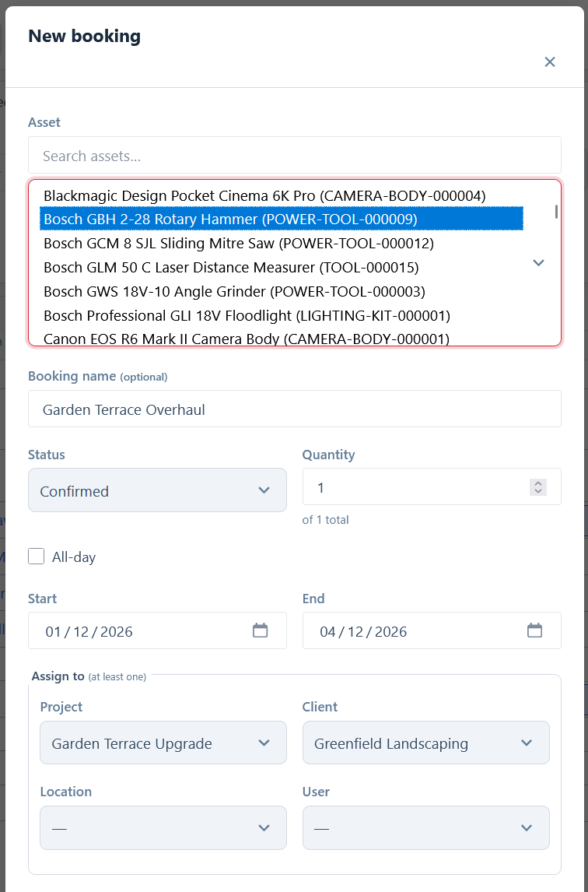Image resolution: width=588 pixels, height=892 pixels.
Task: Open the Status dropdown showing Confirmed
Action: (158, 490)
